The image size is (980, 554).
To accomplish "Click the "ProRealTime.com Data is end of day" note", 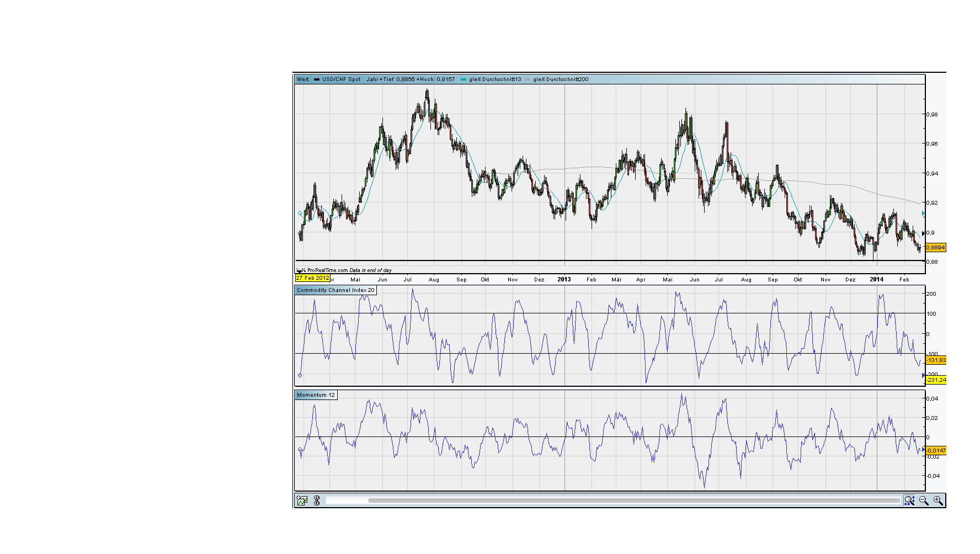I will coord(349,270).
